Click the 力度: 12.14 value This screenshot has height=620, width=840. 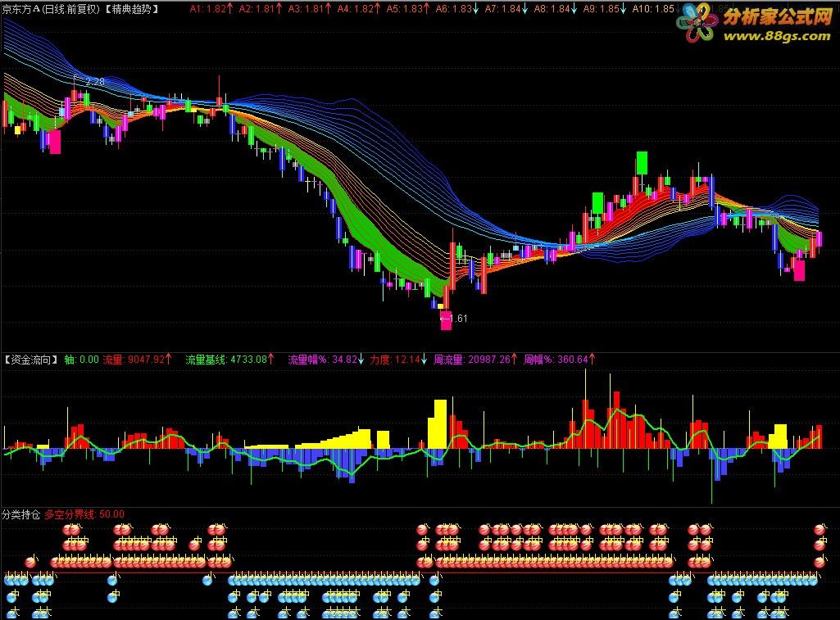click(x=398, y=360)
